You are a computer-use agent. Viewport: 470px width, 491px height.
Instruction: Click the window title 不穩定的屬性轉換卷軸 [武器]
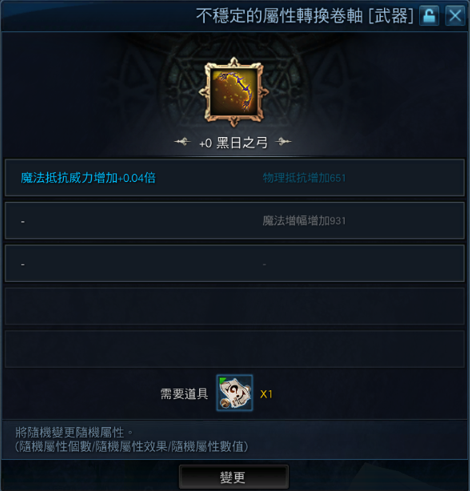pos(305,16)
